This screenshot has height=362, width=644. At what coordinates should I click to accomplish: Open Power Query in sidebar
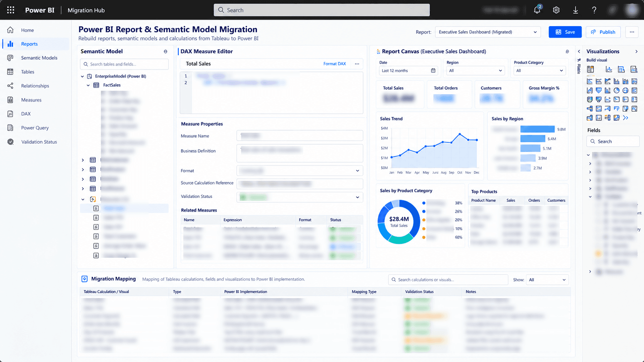pos(35,128)
